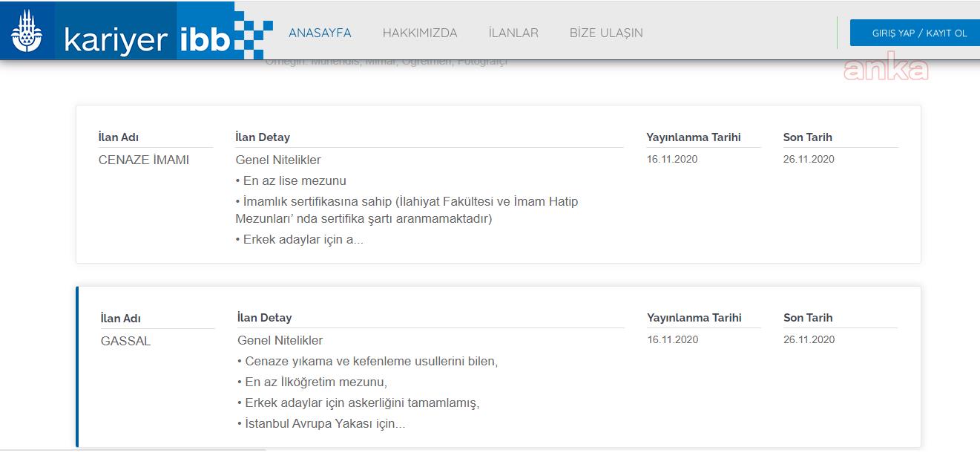
Task: Click the 16.11.2020 date in CENAZE İMAMI card
Action: coord(672,159)
